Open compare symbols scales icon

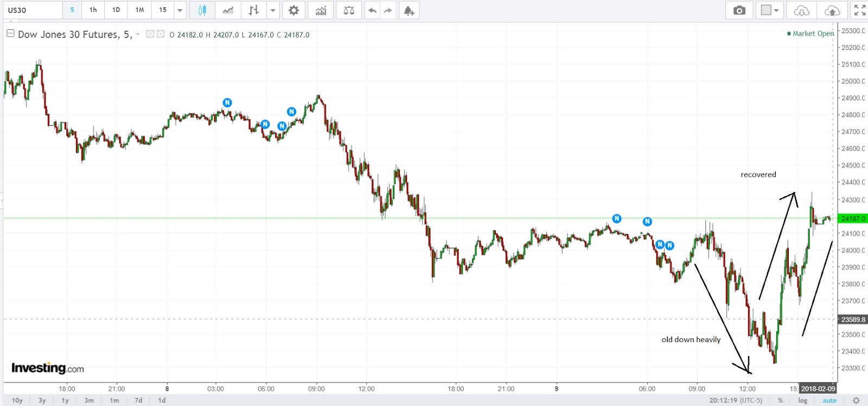click(349, 10)
